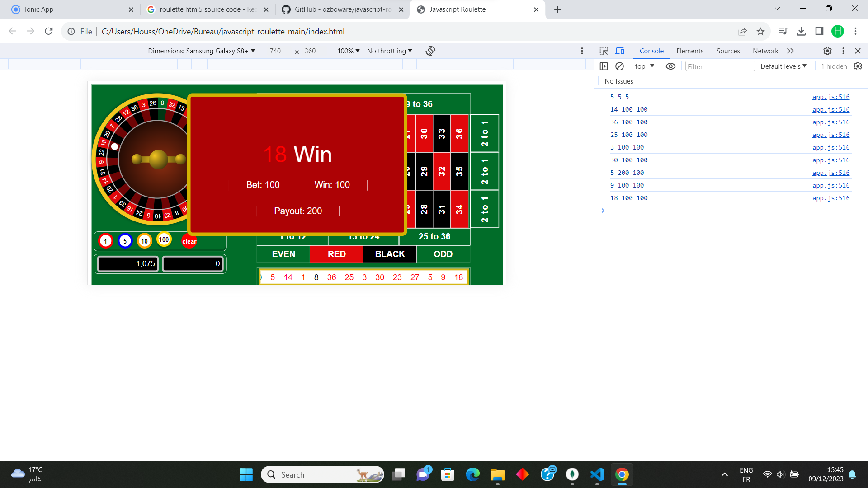Open DevTools settings gear icon
This screenshot has width=868, height=488.
[x=827, y=51]
